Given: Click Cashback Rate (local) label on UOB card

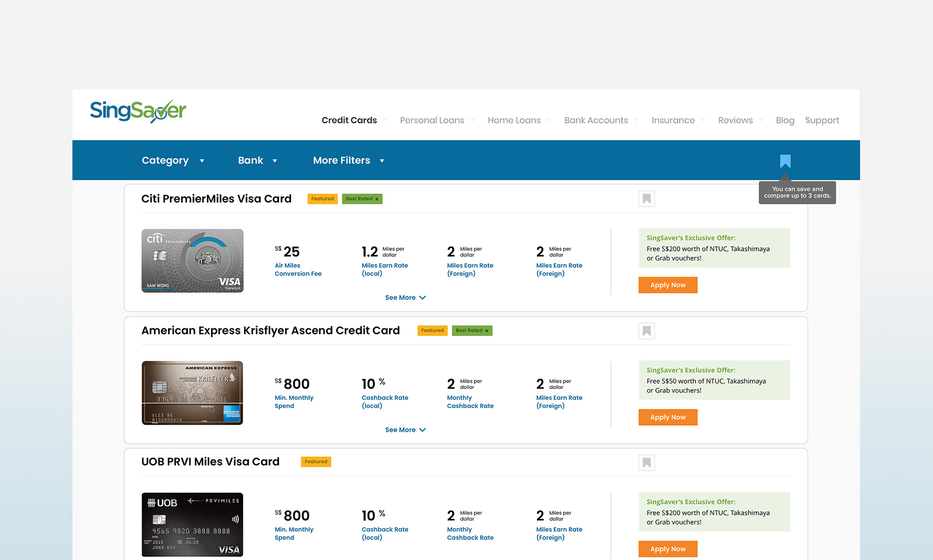Looking at the screenshot, I should [x=385, y=533].
